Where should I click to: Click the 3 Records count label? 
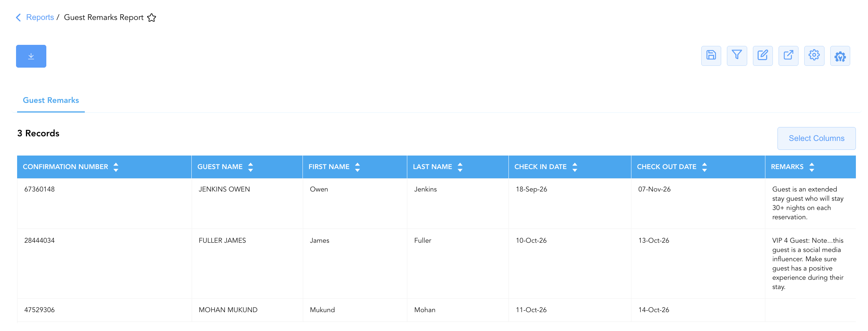click(38, 133)
